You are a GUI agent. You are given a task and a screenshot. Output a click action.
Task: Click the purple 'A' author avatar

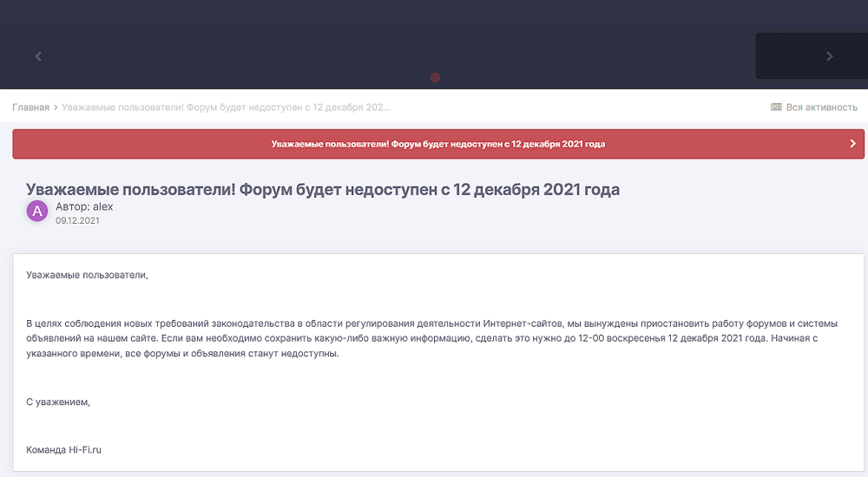[x=37, y=211]
